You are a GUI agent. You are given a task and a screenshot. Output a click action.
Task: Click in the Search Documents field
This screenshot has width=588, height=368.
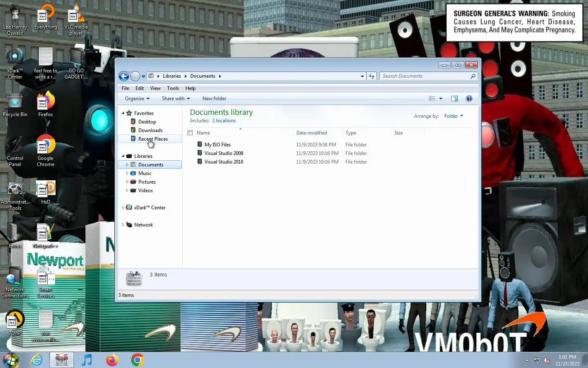[x=425, y=76]
